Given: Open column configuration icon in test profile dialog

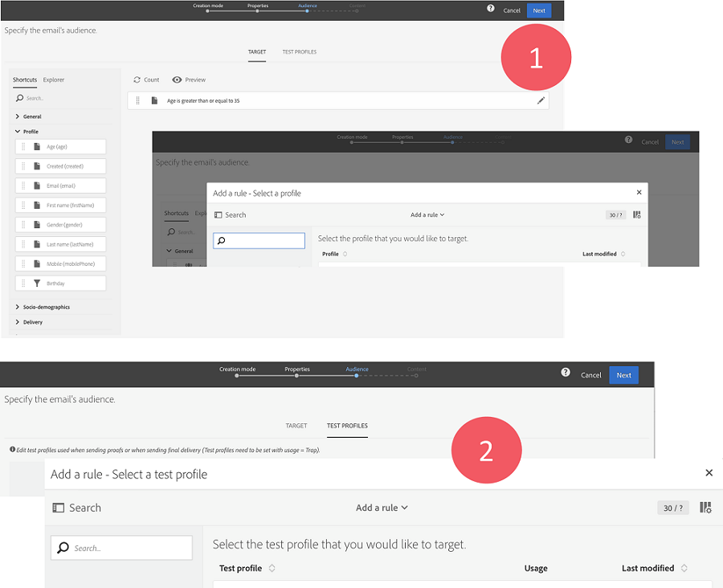Looking at the screenshot, I should 705,508.
